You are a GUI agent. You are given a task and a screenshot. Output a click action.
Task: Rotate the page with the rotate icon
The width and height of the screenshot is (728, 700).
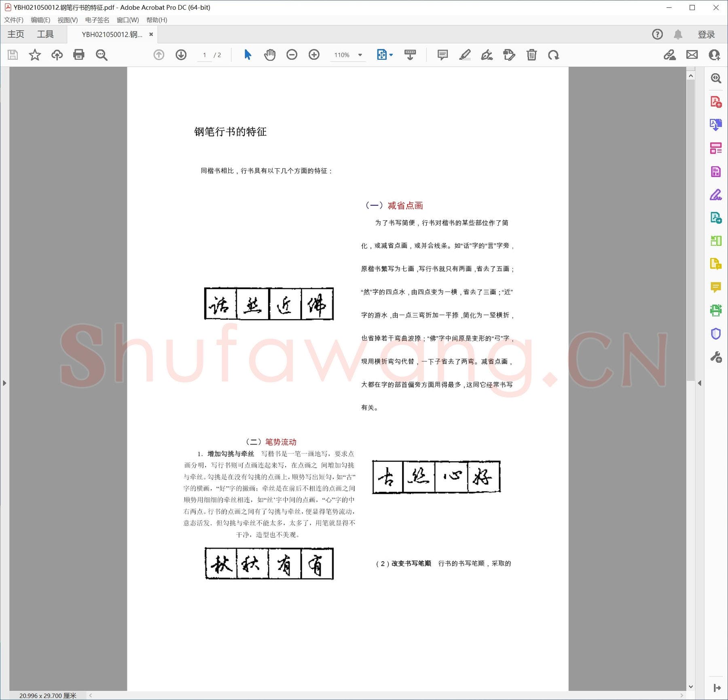[554, 55]
